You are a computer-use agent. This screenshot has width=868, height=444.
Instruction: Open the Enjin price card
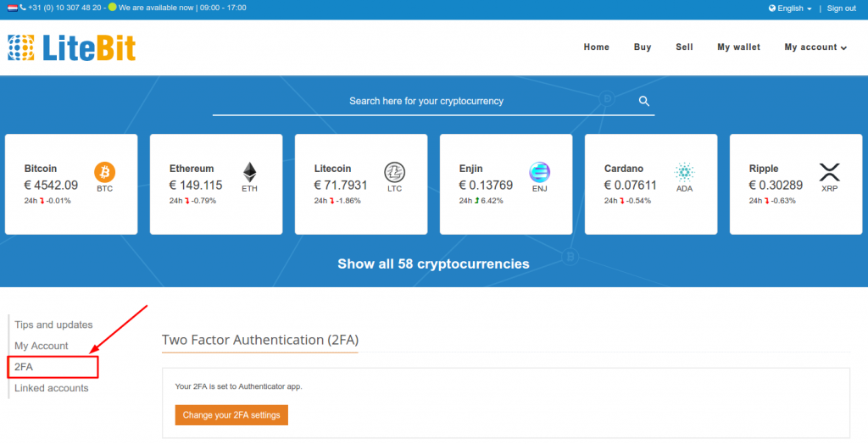tap(506, 185)
